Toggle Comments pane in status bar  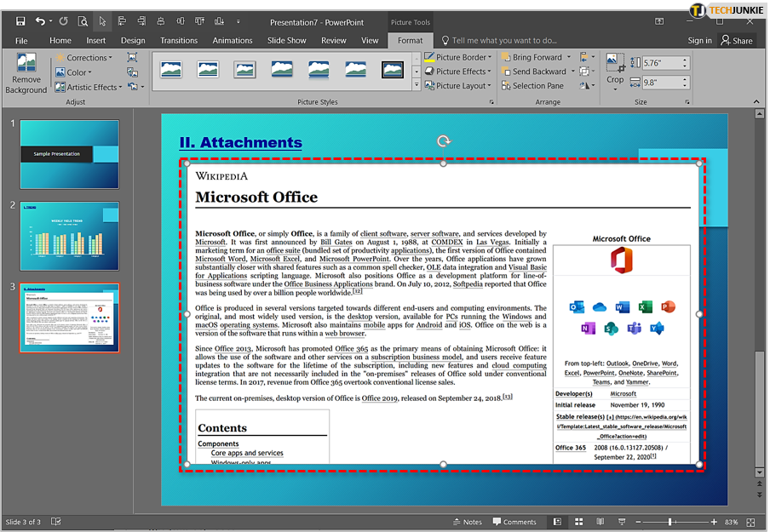pyautogui.click(x=514, y=522)
